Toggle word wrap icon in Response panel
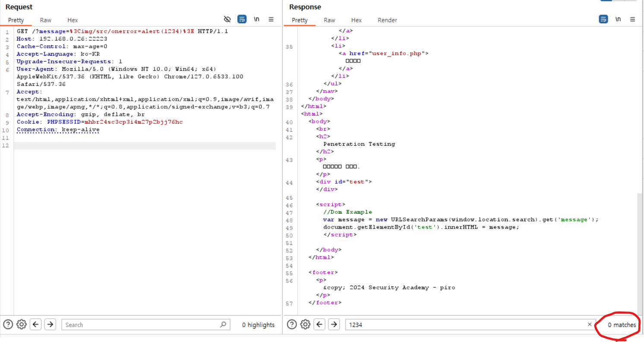The height and width of the screenshot is (342, 644). coord(603,19)
